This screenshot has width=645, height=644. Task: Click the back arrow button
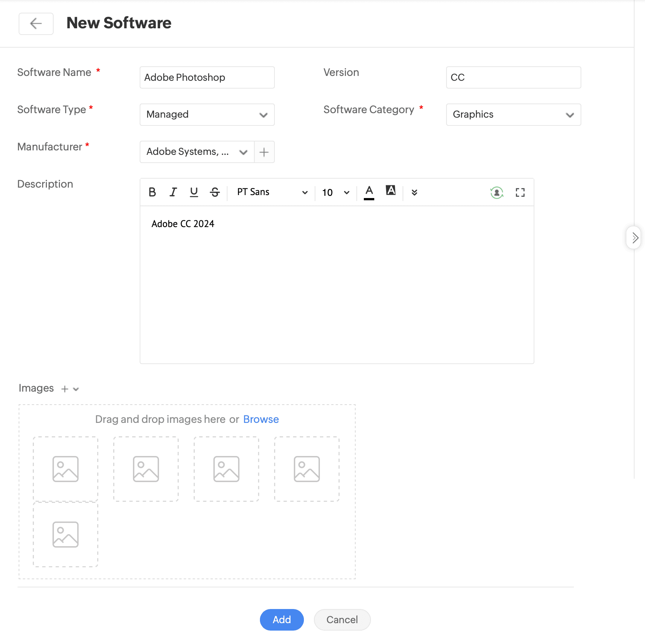tap(36, 24)
